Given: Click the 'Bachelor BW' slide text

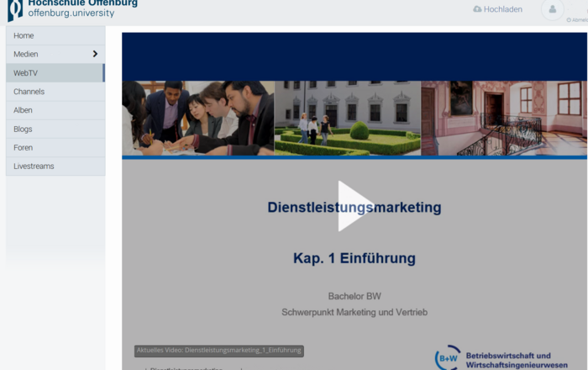Looking at the screenshot, I should pos(354,296).
